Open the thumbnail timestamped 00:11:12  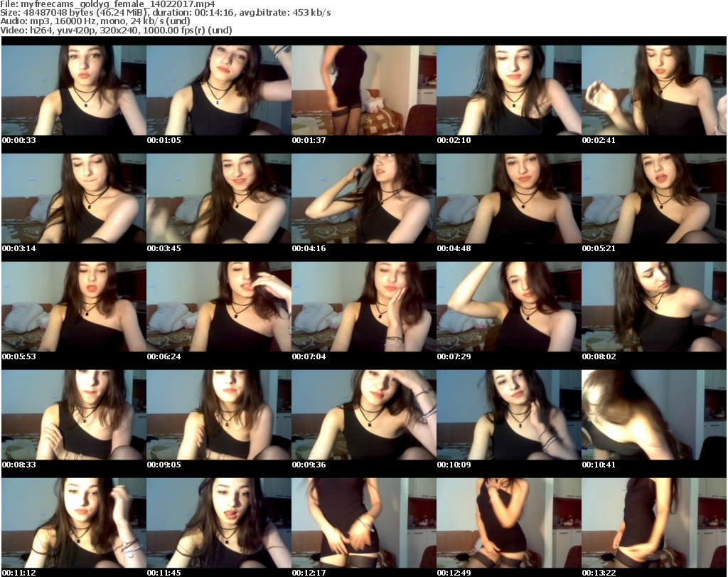[x=74, y=523]
